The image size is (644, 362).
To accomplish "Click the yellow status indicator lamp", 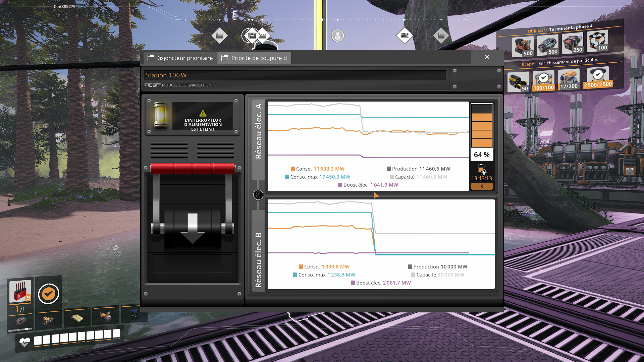I will (x=160, y=116).
